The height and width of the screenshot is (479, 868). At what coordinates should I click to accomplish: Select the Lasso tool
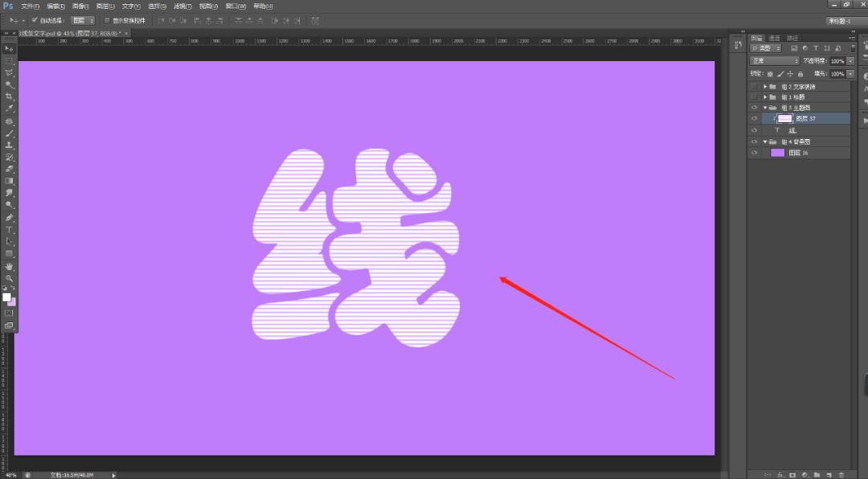click(10, 72)
